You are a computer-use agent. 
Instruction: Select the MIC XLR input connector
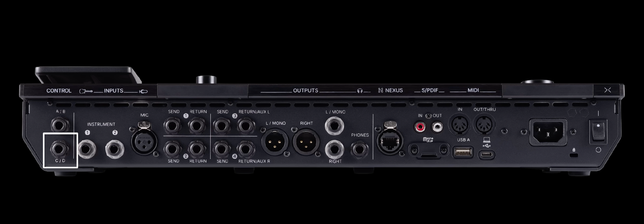pos(144,139)
